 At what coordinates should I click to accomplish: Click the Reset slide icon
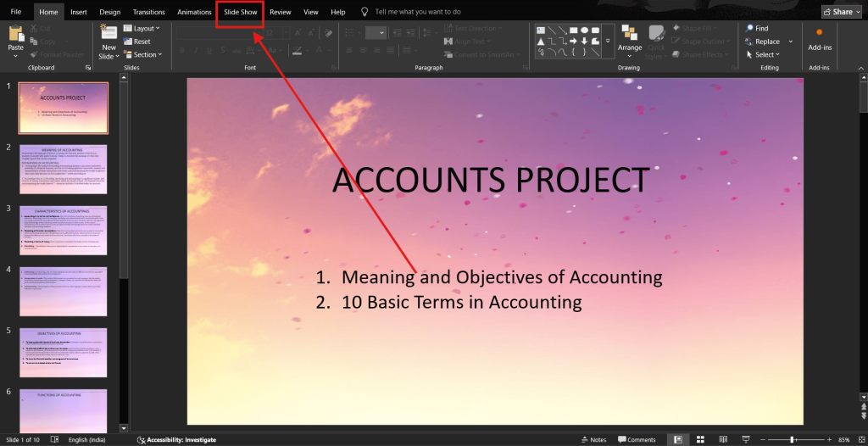coord(136,42)
